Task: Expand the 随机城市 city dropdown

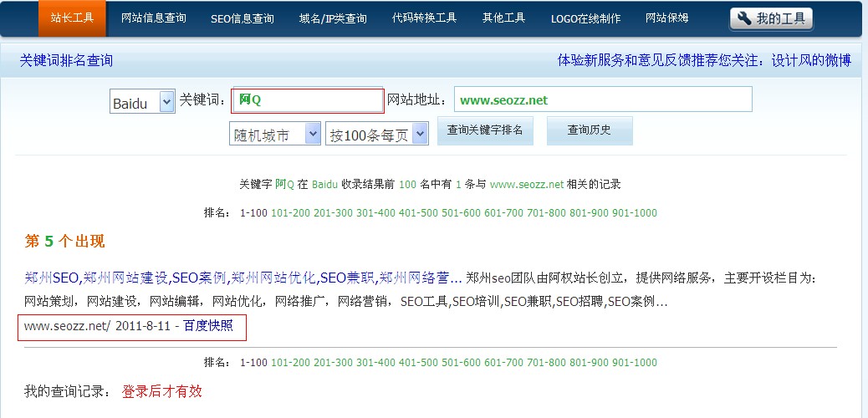Action: (x=274, y=134)
